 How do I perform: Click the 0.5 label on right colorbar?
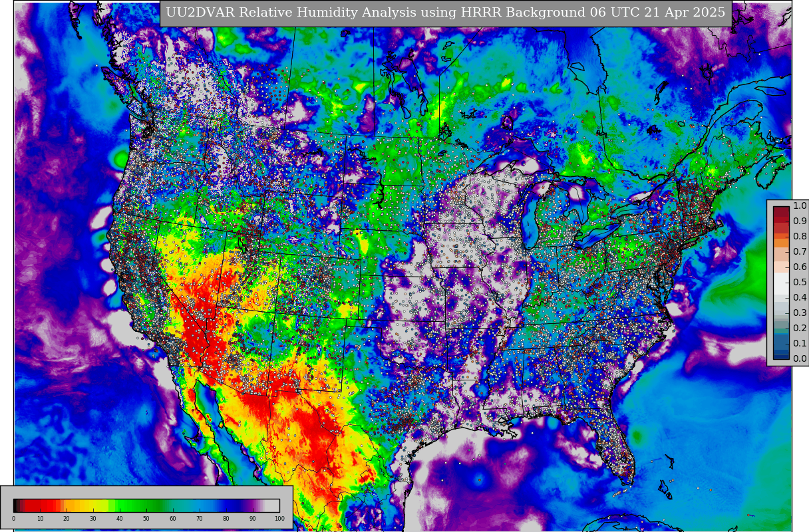click(800, 282)
